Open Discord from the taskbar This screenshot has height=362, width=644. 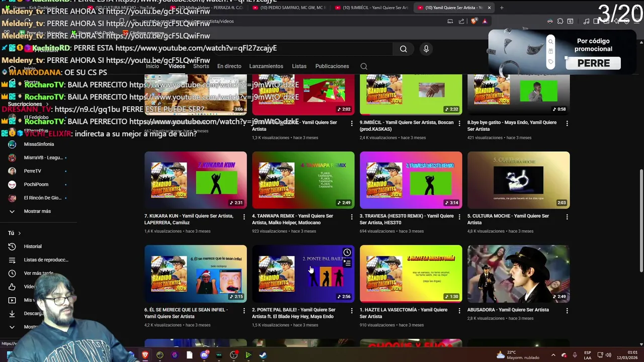coord(204,355)
